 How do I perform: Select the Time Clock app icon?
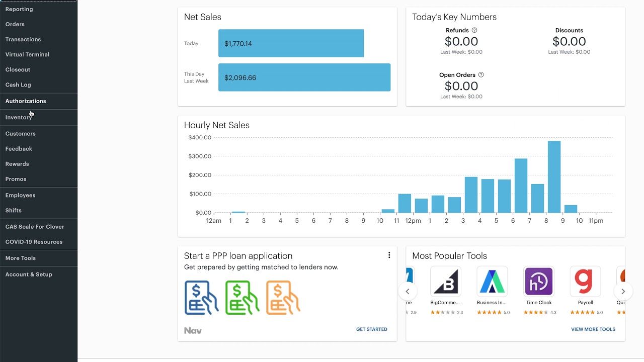tap(539, 282)
